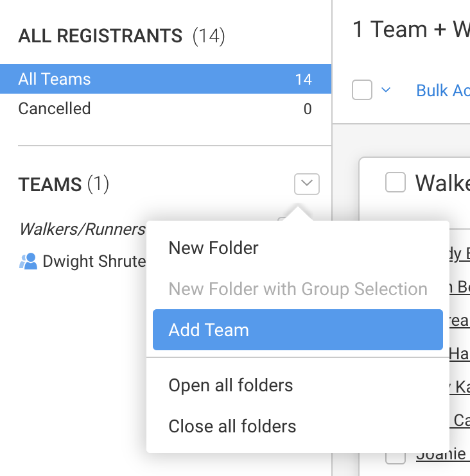The width and height of the screenshot is (470, 476).
Task: Select the All Teams filter row
Action: coord(165,80)
